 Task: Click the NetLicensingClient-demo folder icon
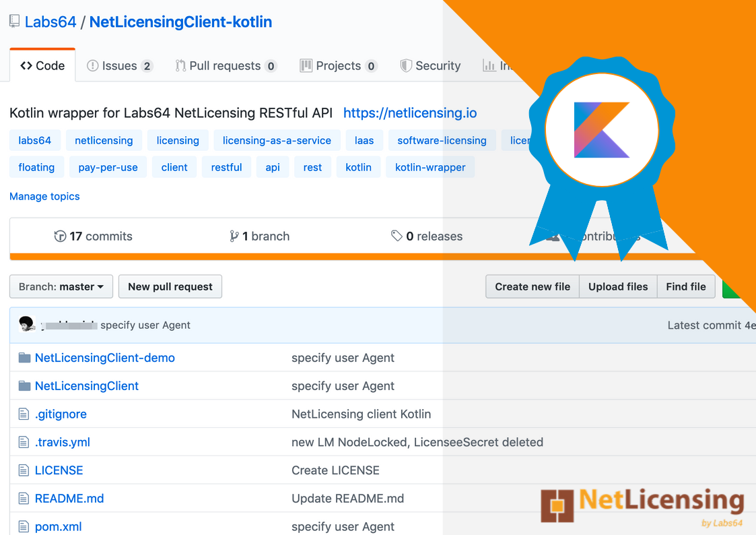click(x=24, y=358)
